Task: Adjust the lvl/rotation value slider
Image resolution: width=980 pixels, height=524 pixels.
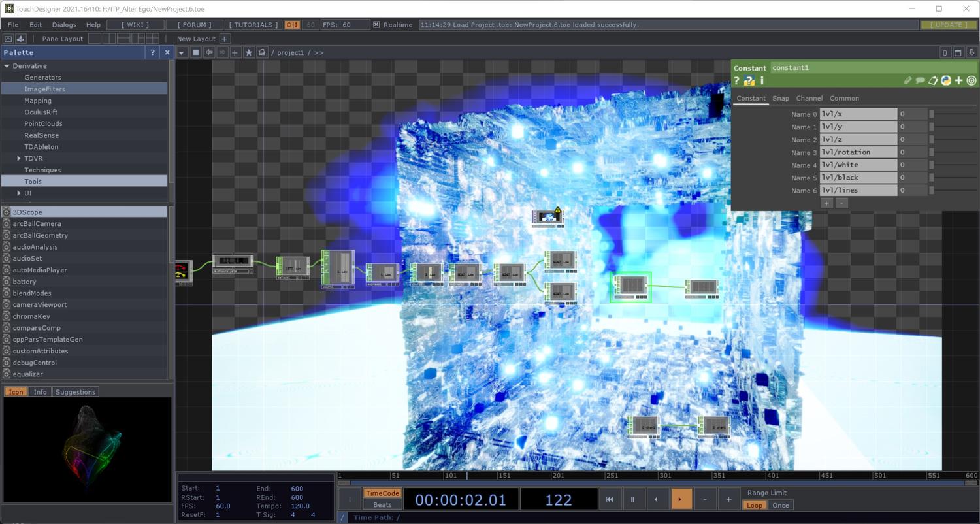Action: (954, 152)
